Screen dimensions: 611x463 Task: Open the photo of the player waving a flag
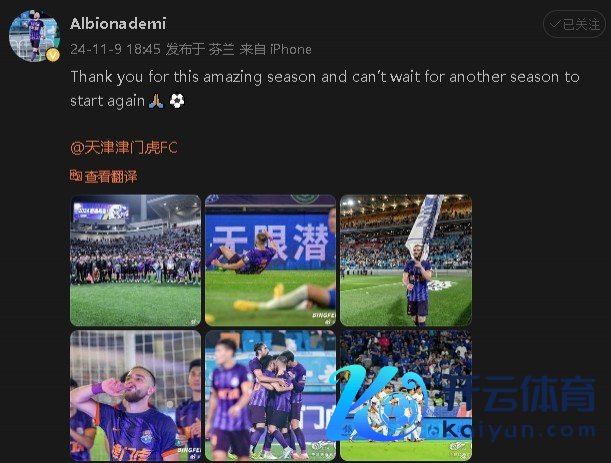tap(406, 260)
